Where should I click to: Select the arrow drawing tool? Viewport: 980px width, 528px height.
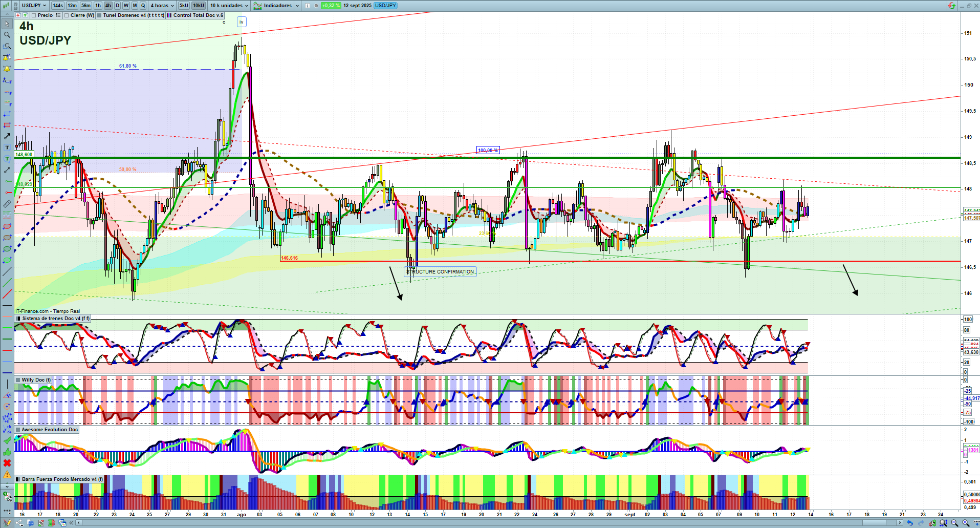point(7,136)
